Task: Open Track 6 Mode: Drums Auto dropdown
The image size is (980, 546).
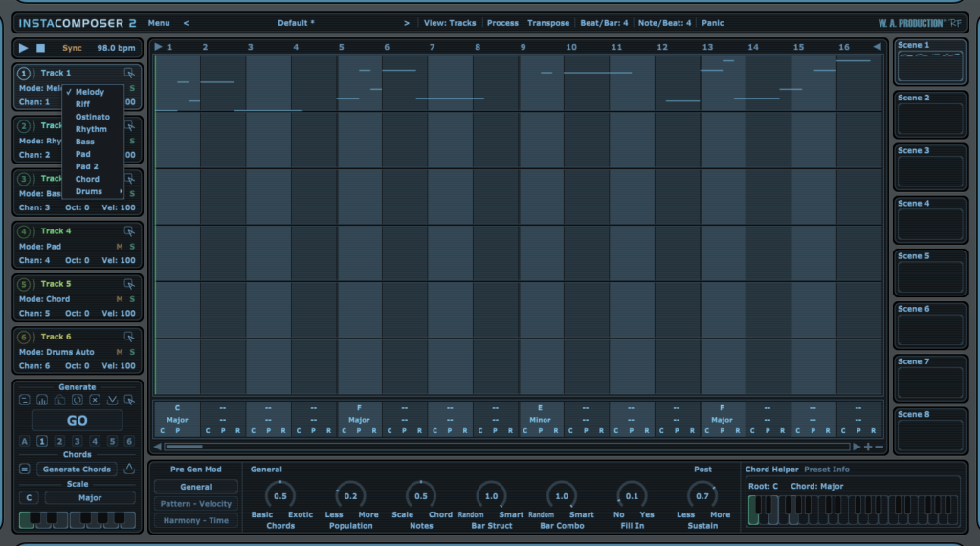Action: tap(56, 352)
